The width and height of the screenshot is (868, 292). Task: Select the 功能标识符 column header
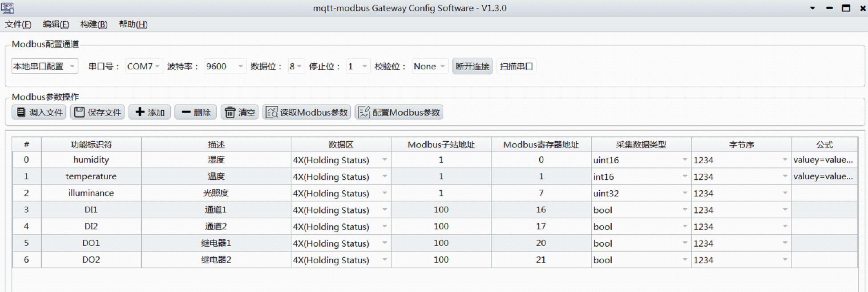(91, 144)
